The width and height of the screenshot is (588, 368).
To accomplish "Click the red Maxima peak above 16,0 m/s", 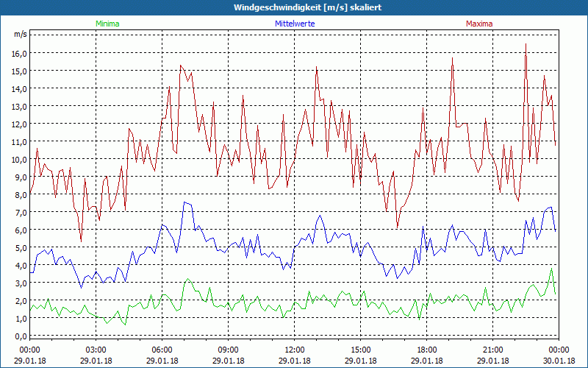I will click(x=526, y=44).
